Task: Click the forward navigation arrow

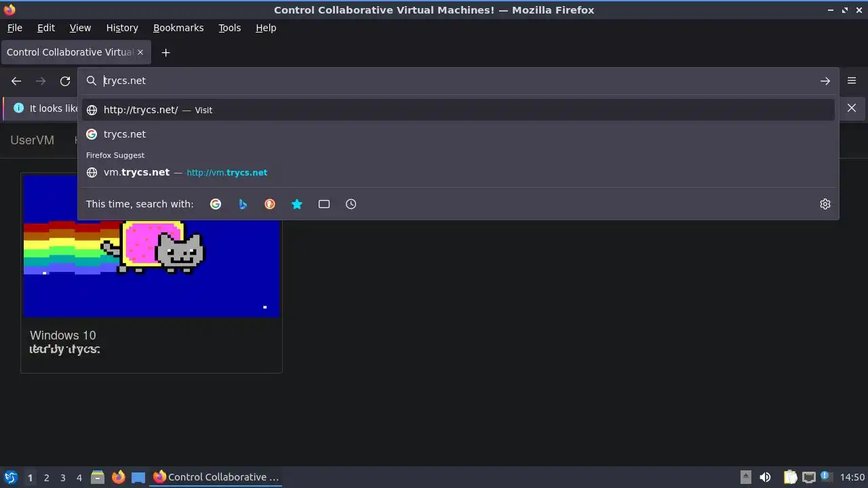Action: pyautogui.click(x=41, y=81)
